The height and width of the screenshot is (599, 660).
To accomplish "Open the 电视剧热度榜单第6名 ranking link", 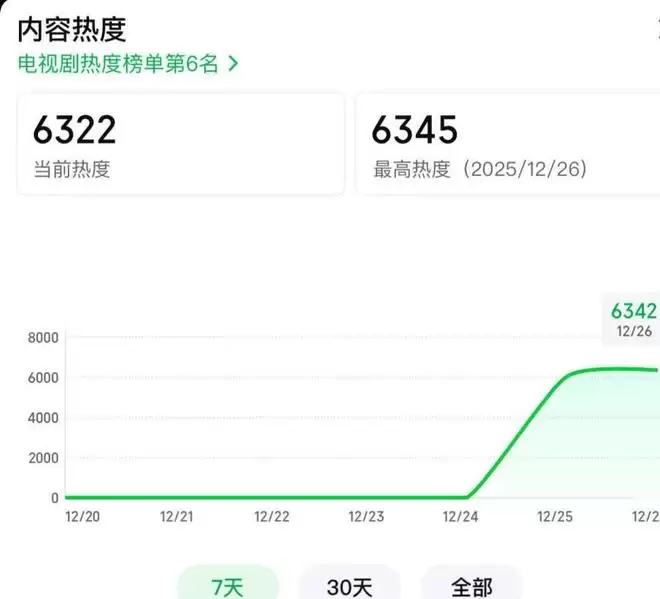I will point(120,63).
